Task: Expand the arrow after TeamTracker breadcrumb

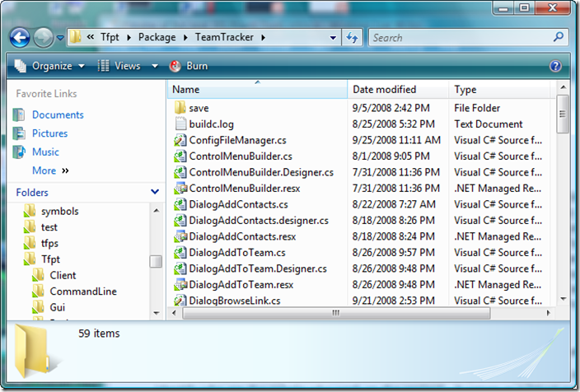Action: tap(263, 37)
